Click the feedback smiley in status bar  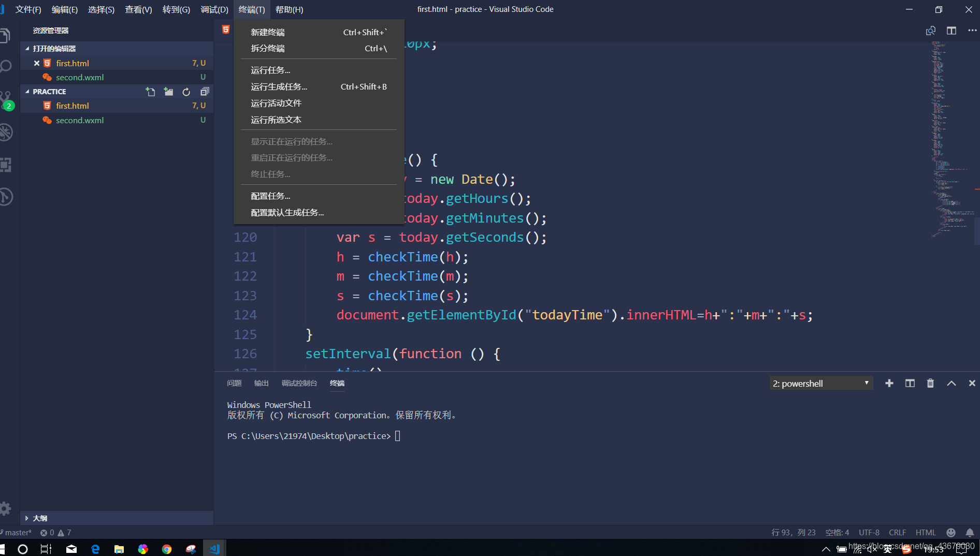pos(950,532)
